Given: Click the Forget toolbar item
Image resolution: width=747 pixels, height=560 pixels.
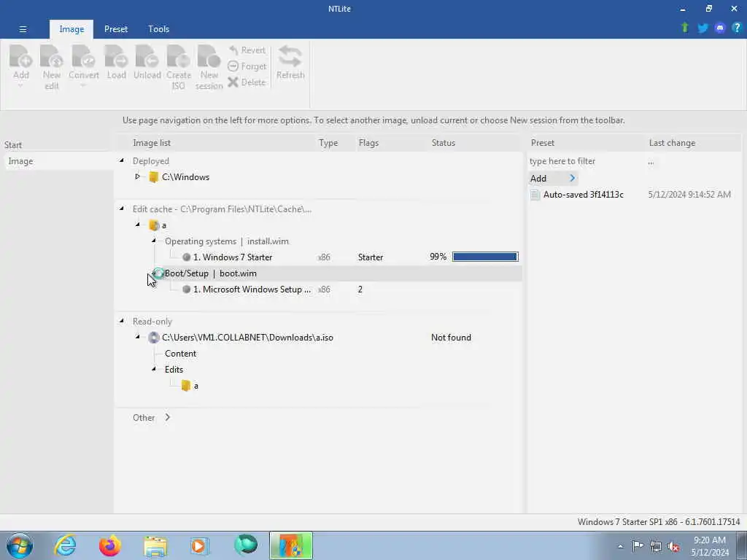Looking at the screenshot, I should pyautogui.click(x=247, y=66).
